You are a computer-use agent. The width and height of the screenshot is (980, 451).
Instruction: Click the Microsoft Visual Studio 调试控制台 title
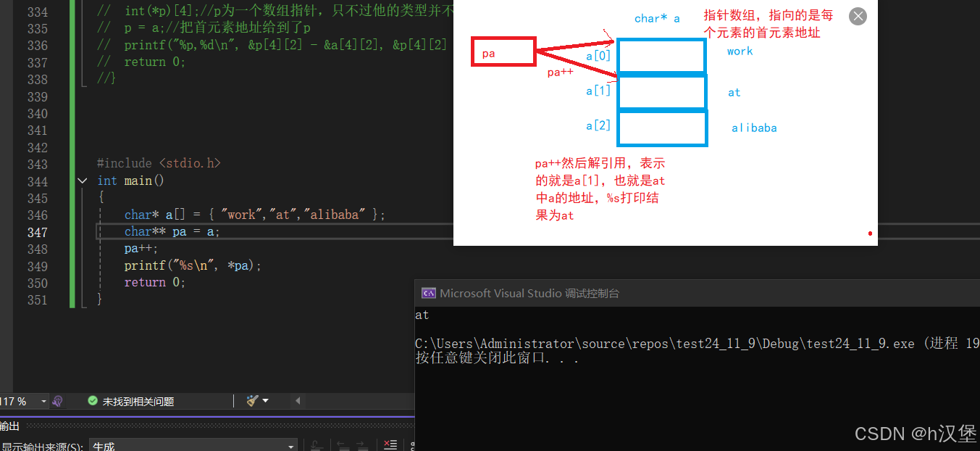pyautogui.click(x=529, y=294)
